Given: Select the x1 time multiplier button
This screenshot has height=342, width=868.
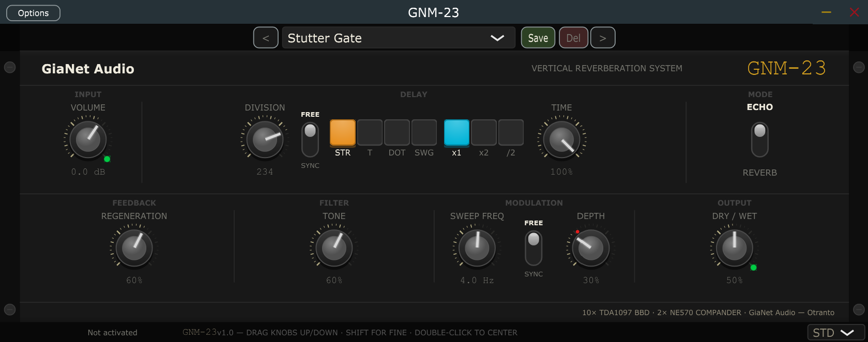Looking at the screenshot, I should [456, 133].
